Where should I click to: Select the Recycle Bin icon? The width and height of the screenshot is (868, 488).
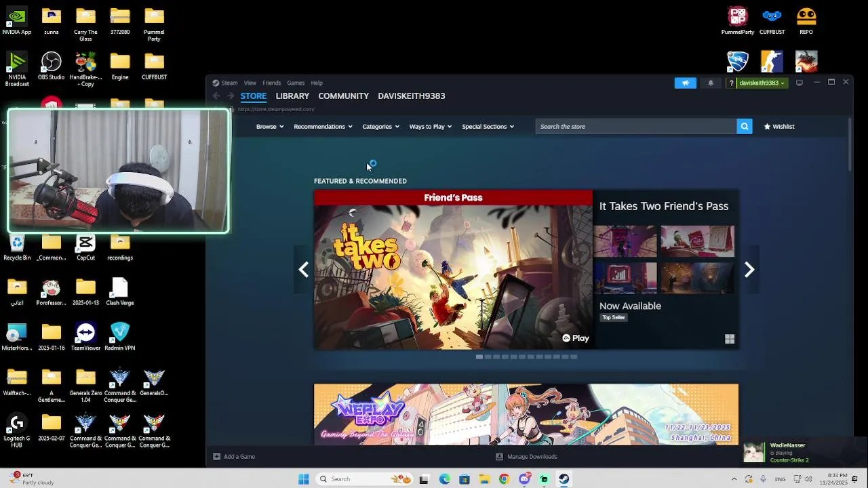point(17,247)
